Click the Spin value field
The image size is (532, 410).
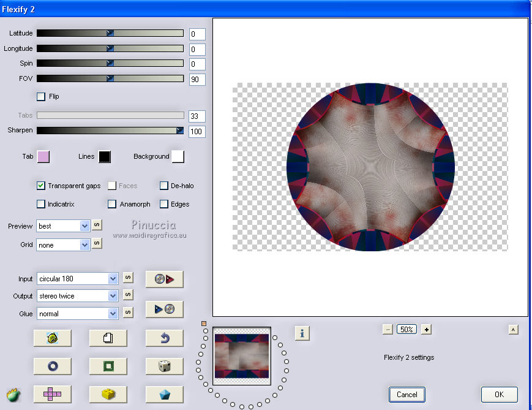point(197,64)
